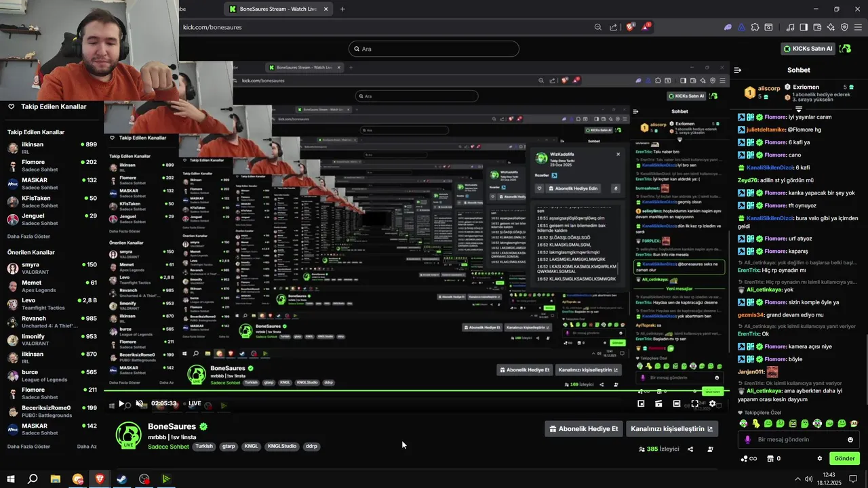Open a new browser tab

pyautogui.click(x=342, y=9)
